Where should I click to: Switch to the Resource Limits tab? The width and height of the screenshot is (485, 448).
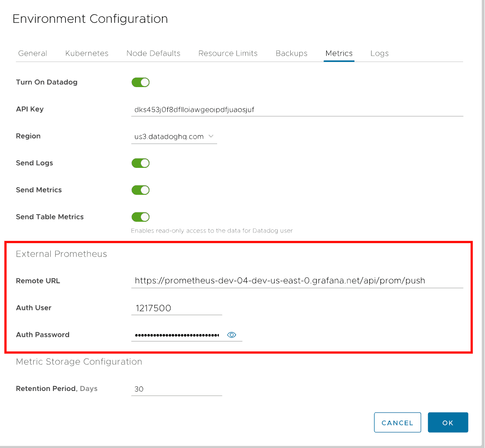(227, 53)
